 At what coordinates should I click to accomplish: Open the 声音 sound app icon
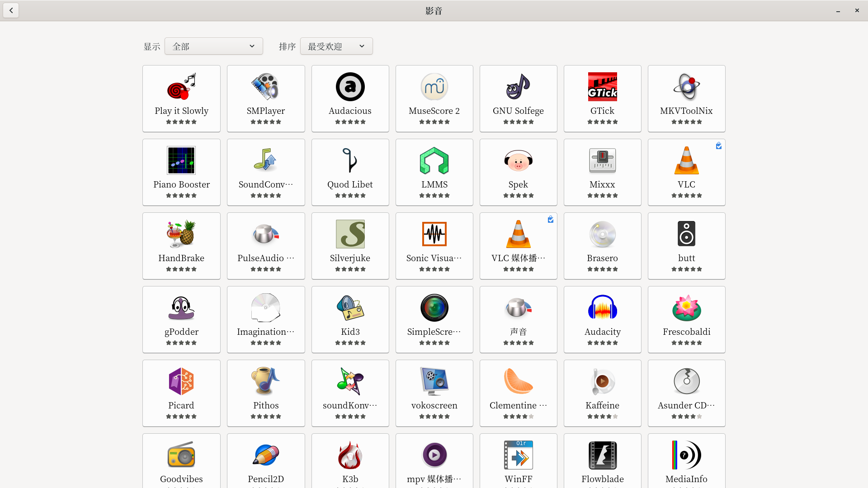(519, 307)
